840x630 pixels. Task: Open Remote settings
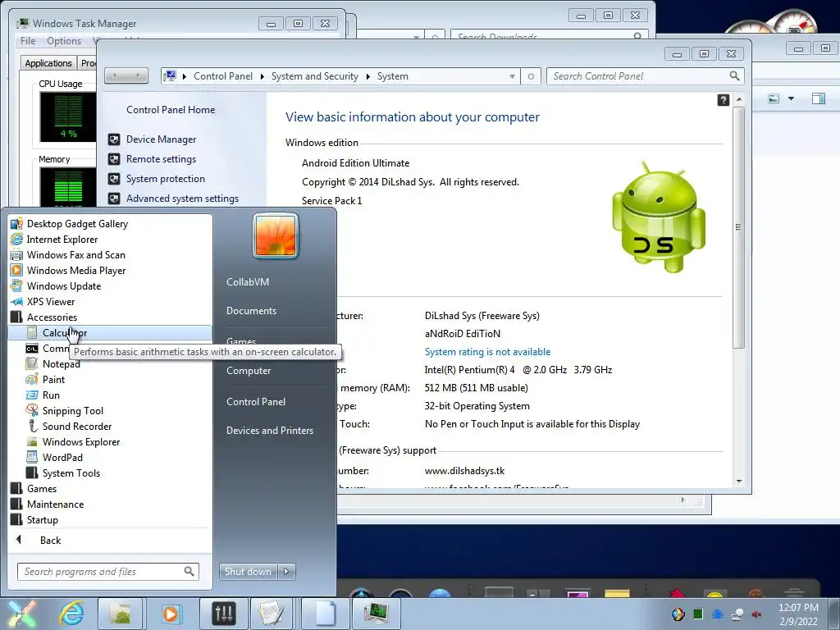pos(162,159)
